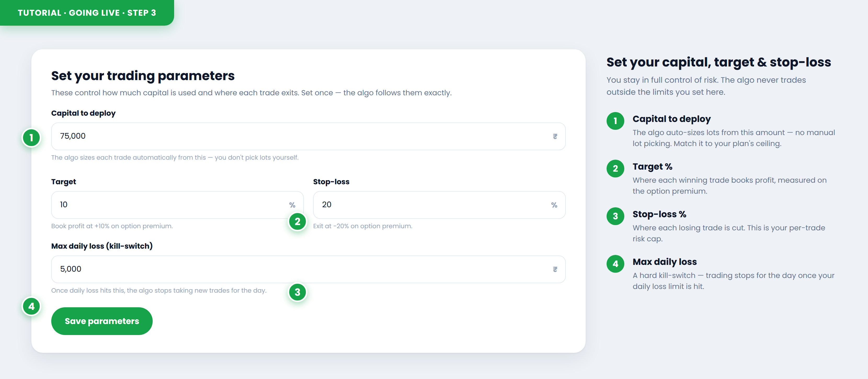Click callout marker 2 below the Target field
The width and height of the screenshot is (868, 379).
pos(297,221)
